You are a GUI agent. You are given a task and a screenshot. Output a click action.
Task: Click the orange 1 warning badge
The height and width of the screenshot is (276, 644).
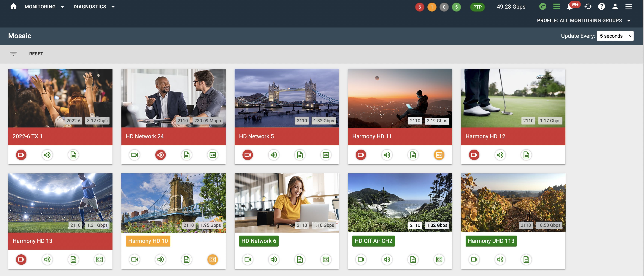coord(432,7)
